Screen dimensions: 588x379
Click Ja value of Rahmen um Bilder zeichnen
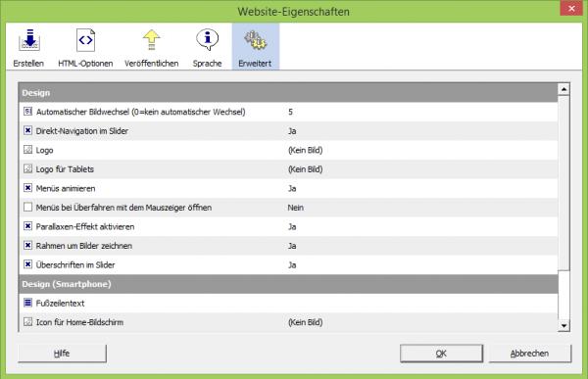click(292, 246)
